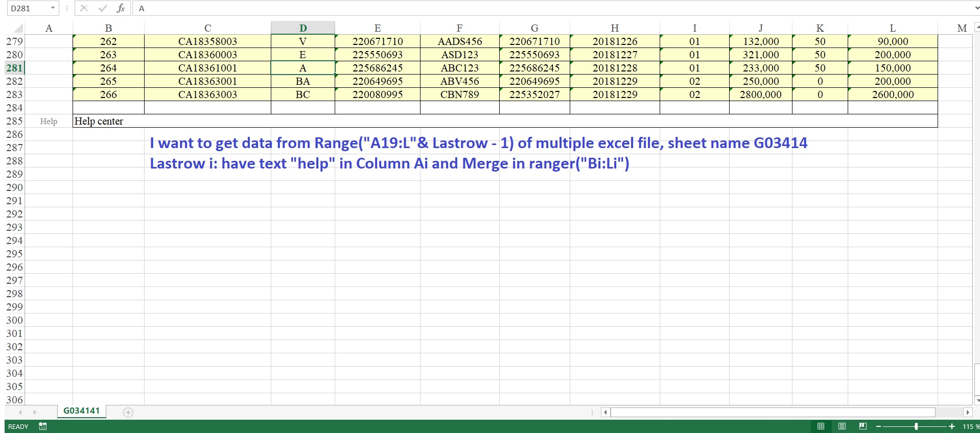Click cell containing 20181226
Viewport: 980px width, 433px height.
coord(615,41)
